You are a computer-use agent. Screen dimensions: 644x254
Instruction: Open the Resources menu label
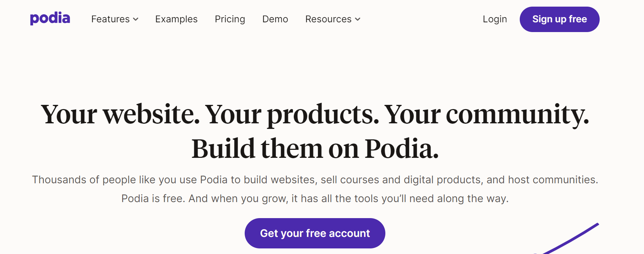328,19
